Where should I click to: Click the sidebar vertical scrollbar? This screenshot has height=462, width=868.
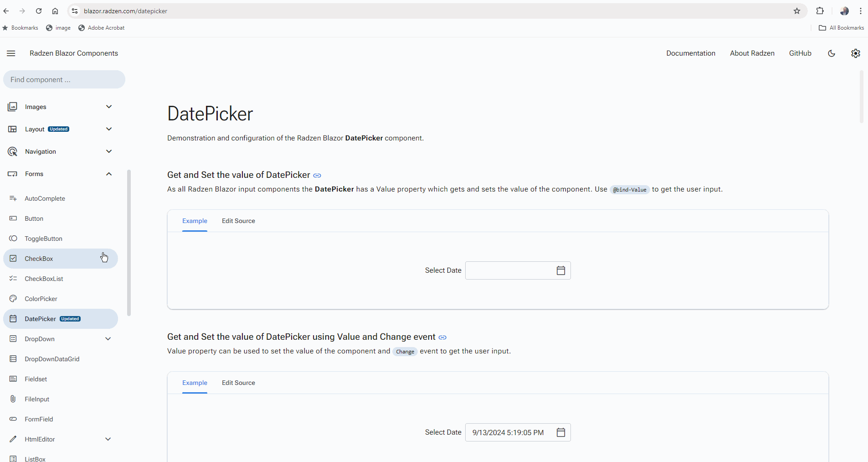pyautogui.click(x=129, y=243)
